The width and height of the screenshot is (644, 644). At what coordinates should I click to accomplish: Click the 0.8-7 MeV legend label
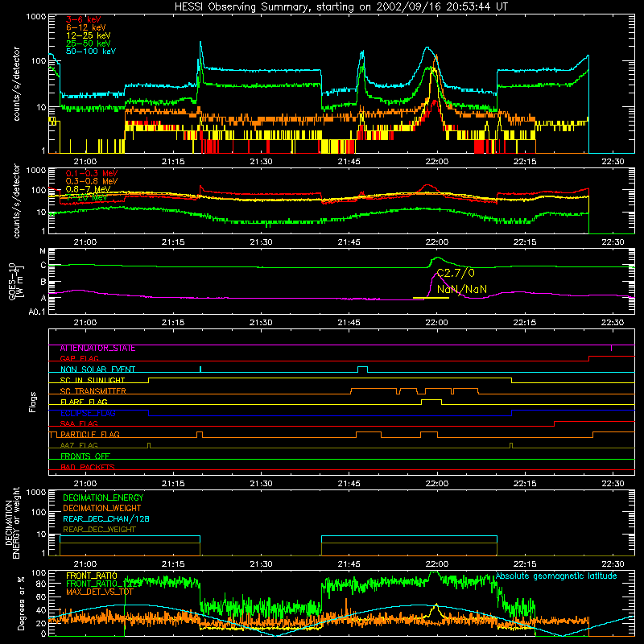click(89, 189)
